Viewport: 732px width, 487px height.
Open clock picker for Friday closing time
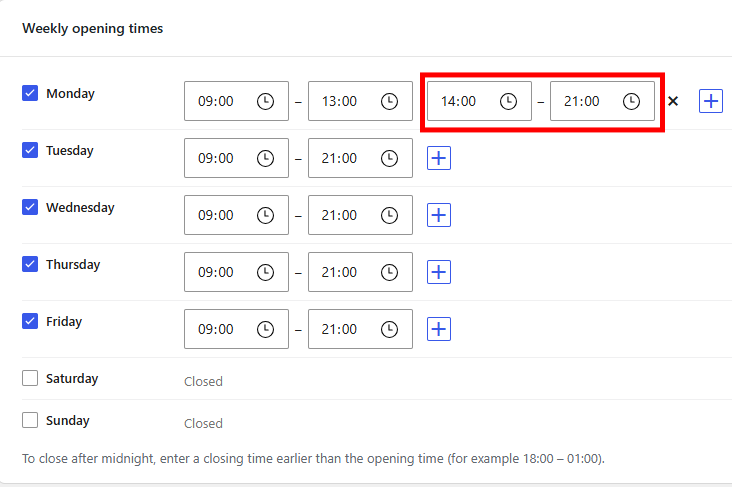(x=389, y=329)
